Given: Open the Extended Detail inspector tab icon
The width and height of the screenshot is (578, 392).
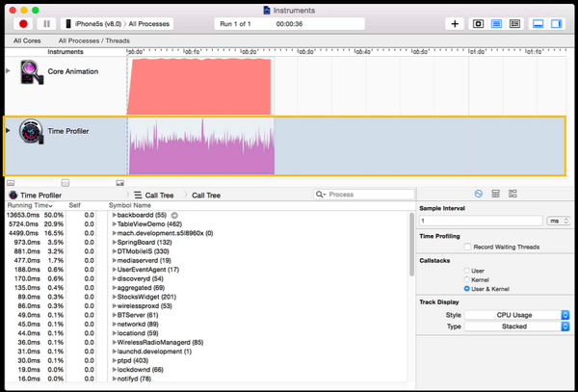Looking at the screenshot, I should tap(512, 194).
